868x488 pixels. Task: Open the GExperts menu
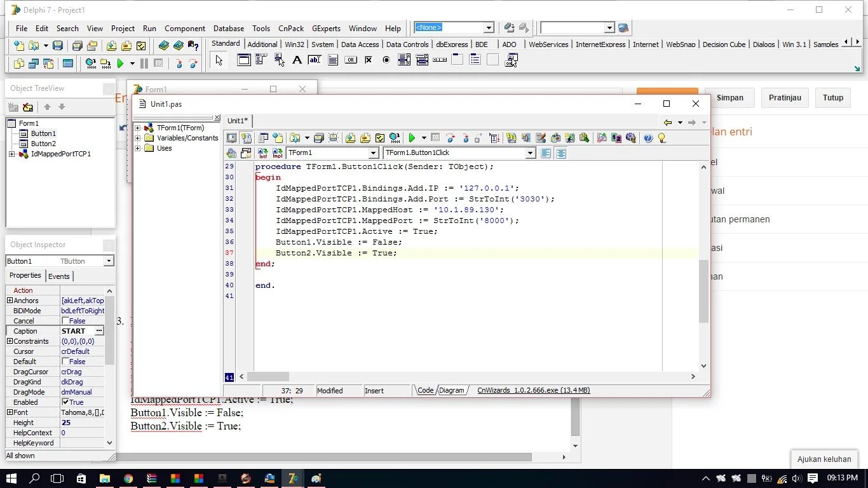(x=326, y=29)
